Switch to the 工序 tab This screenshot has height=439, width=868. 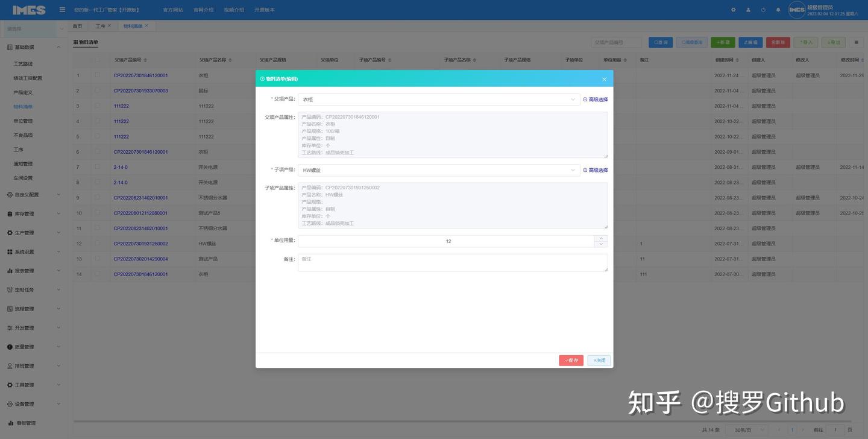tap(100, 25)
